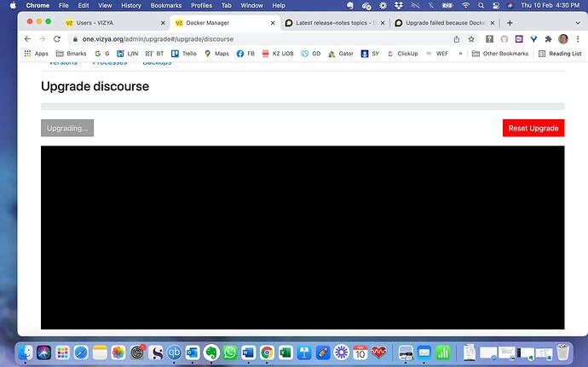Click the greyed-out Upgrading... button
588x367 pixels.
(67, 129)
